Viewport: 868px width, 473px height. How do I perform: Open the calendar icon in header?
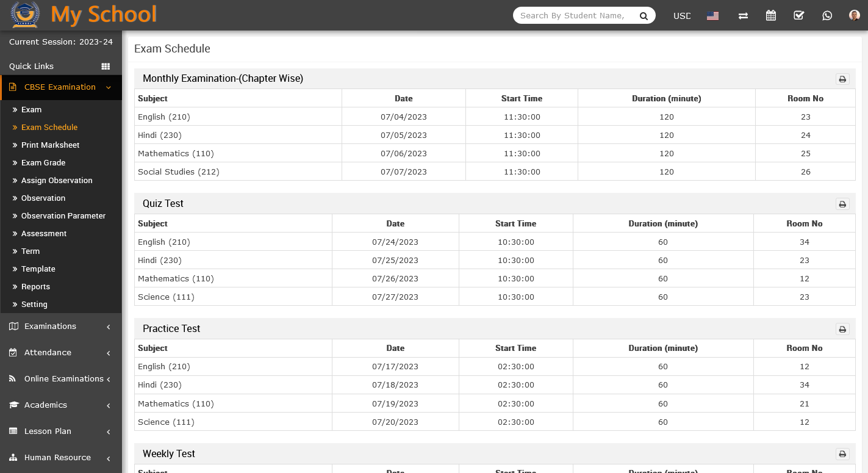coord(771,16)
